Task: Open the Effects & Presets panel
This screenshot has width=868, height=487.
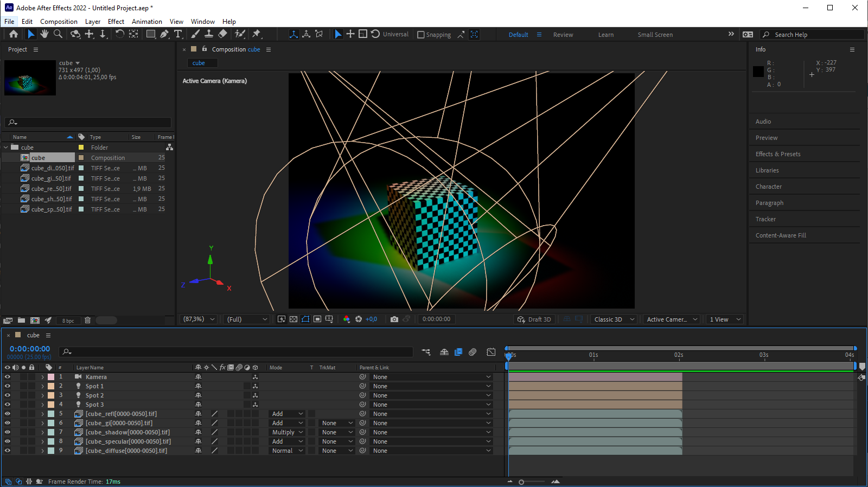Action: [777, 154]
